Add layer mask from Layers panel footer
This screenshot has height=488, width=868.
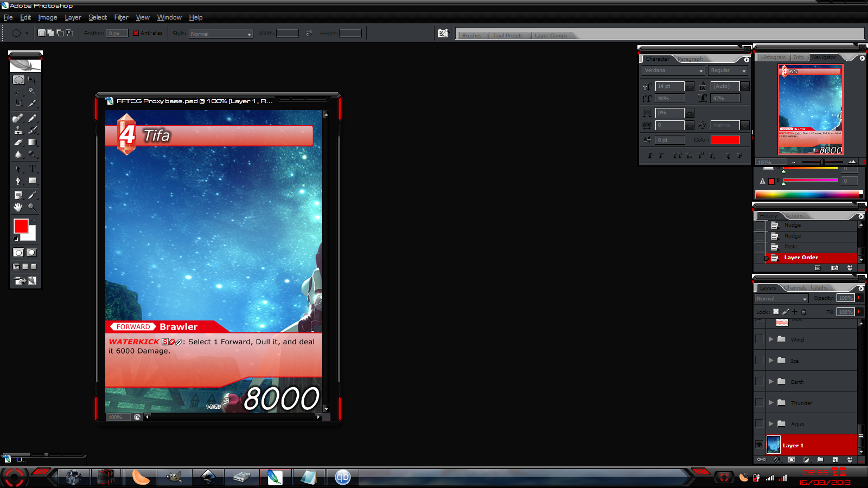pyautogui.click(x=792, y=459)
